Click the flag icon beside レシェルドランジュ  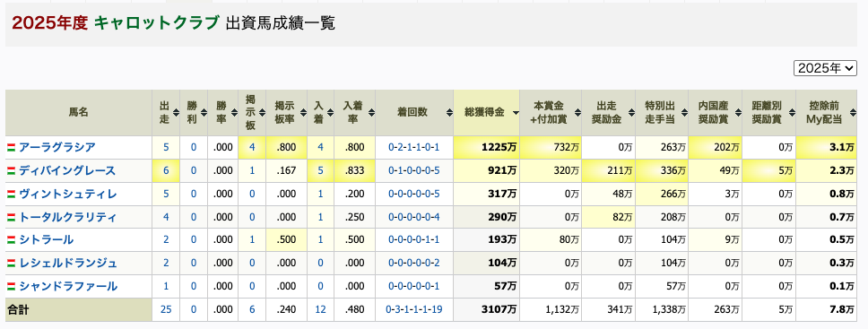[x=11, y=263]
